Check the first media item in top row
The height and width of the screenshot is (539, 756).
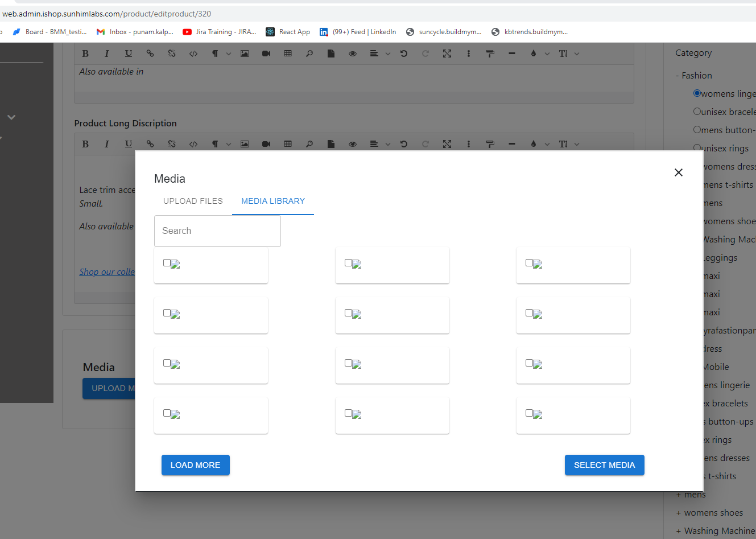[x=167, y=263]
